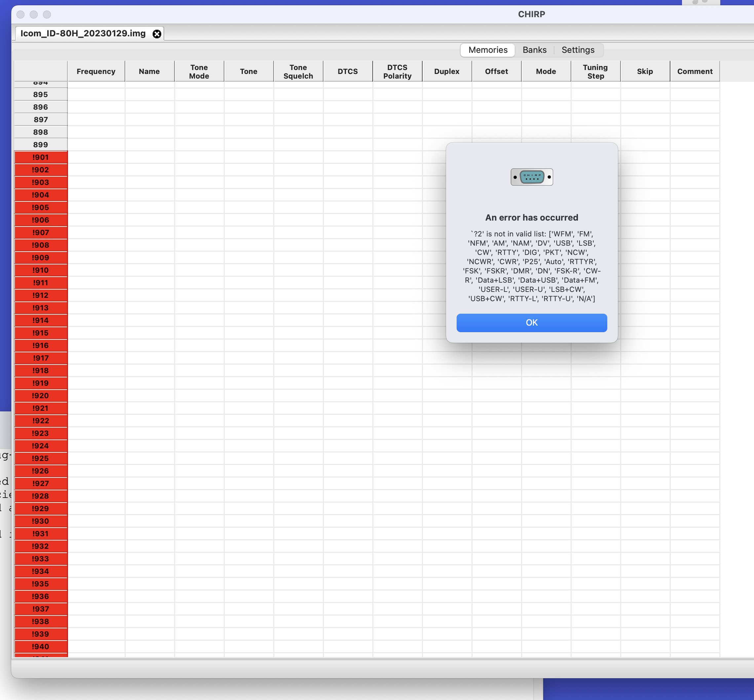Select the red row !908
754x700 pixels.
click(41, 245)
